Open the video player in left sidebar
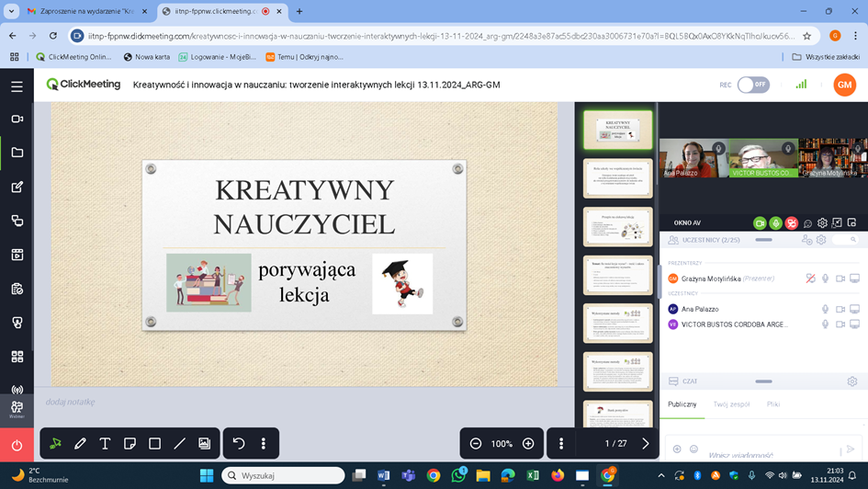 click(x=17, y=255)
